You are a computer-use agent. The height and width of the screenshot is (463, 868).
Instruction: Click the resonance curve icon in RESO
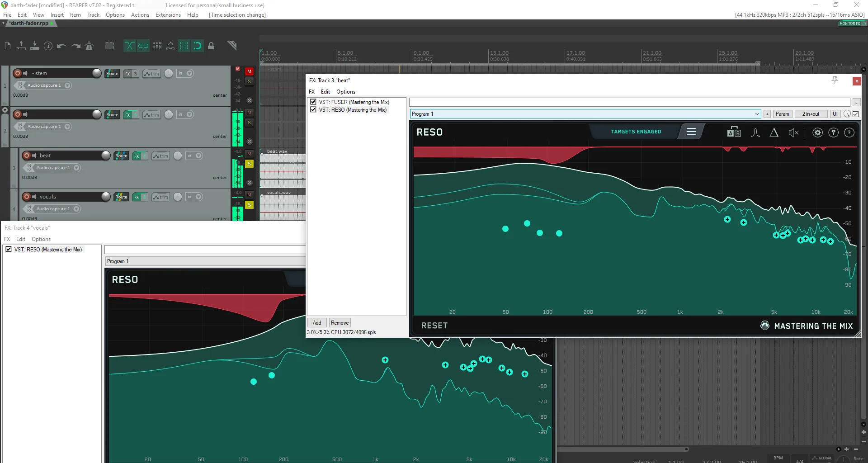pos(755,132)
